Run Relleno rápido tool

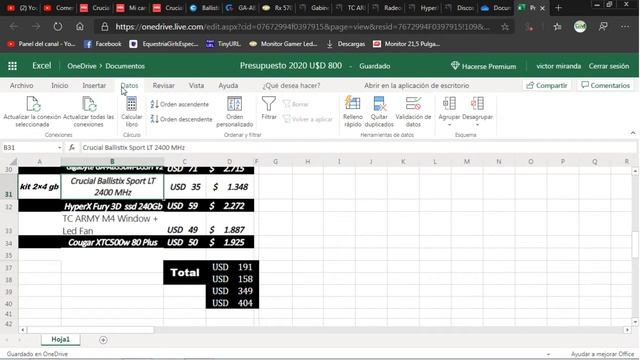click(x=353, y=112)
